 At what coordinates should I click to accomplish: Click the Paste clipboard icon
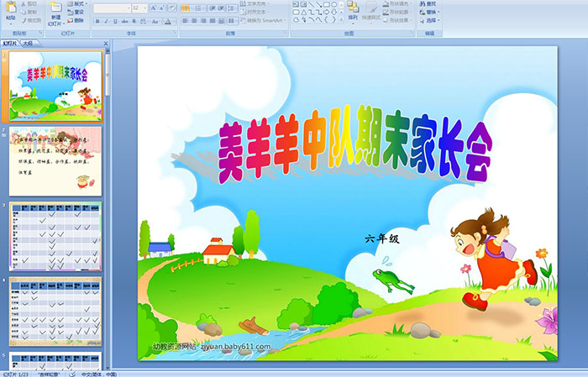[11, 8]
